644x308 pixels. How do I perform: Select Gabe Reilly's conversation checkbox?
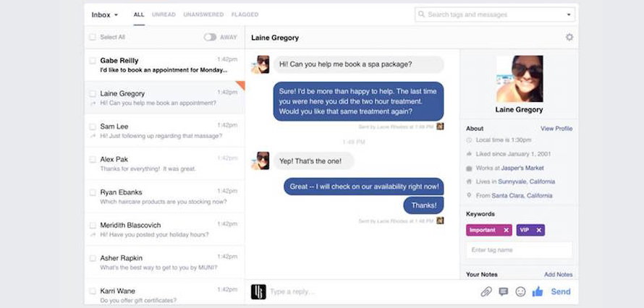[93, 61]
